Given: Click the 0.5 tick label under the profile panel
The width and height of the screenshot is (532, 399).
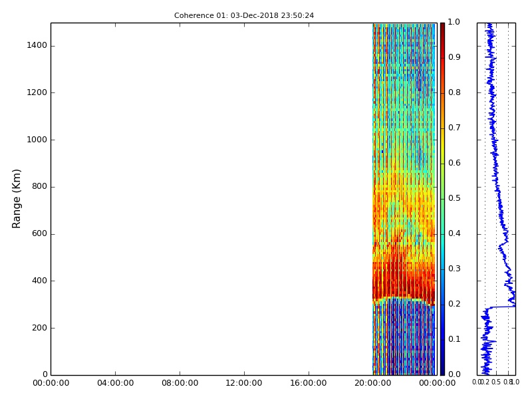Looking at the screenshot, I should pyautogui.click(x=496, y=382).
